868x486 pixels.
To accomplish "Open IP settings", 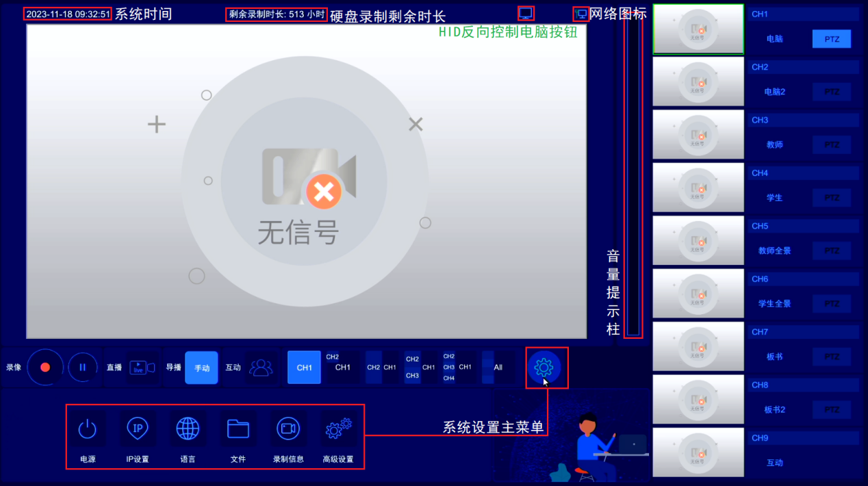I will click(x=138, y=429).
